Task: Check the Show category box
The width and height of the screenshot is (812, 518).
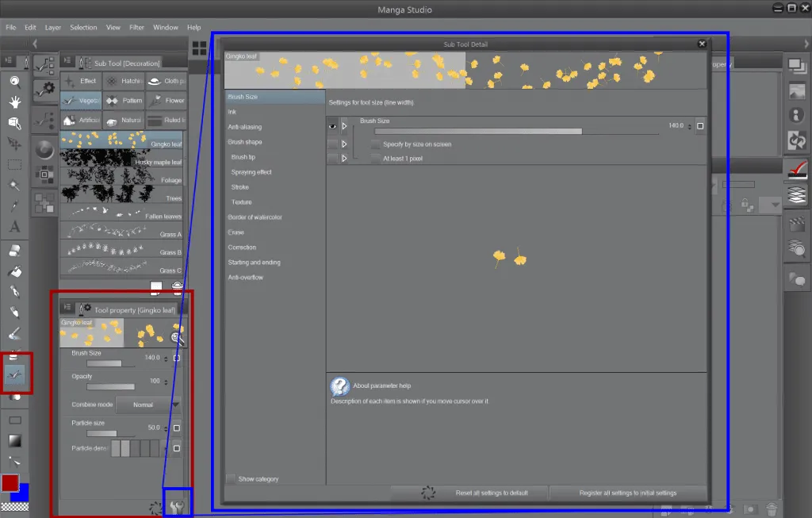Action: (x=231, y=479)
